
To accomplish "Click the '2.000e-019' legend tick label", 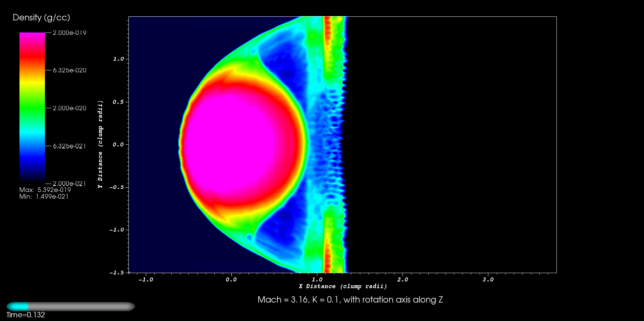I will (69, 33).
